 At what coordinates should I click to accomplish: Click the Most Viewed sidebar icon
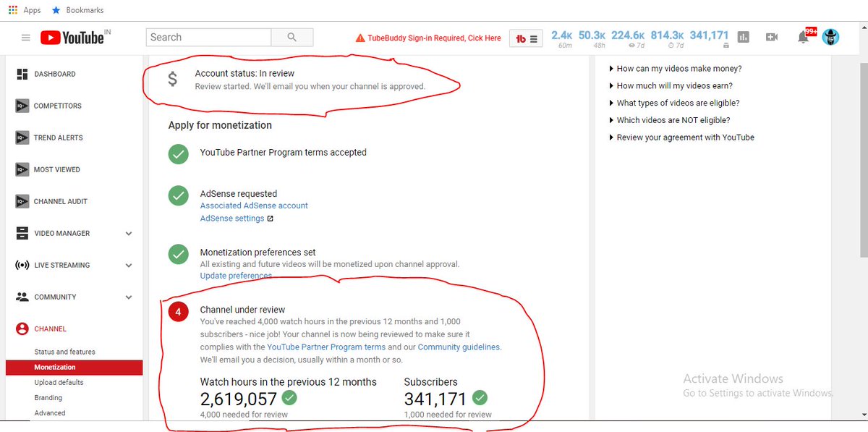(x=22, y=169)
